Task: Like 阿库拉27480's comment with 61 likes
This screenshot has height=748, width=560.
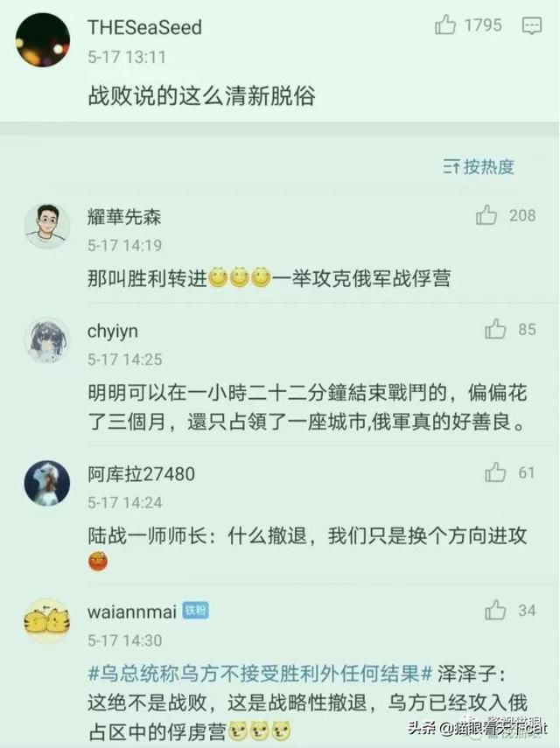Action: (x=495, y=472)
